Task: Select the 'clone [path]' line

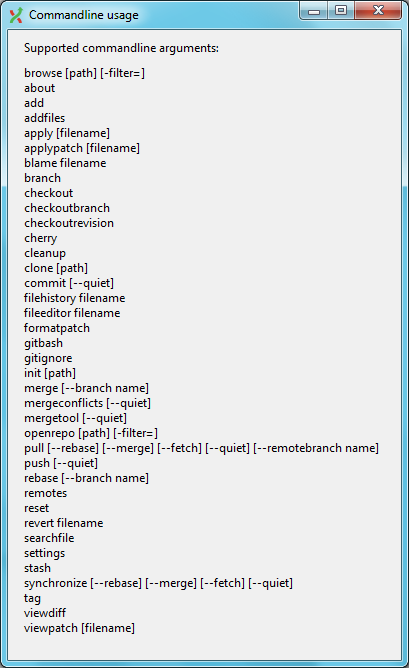Action: (x=56, y=268)
